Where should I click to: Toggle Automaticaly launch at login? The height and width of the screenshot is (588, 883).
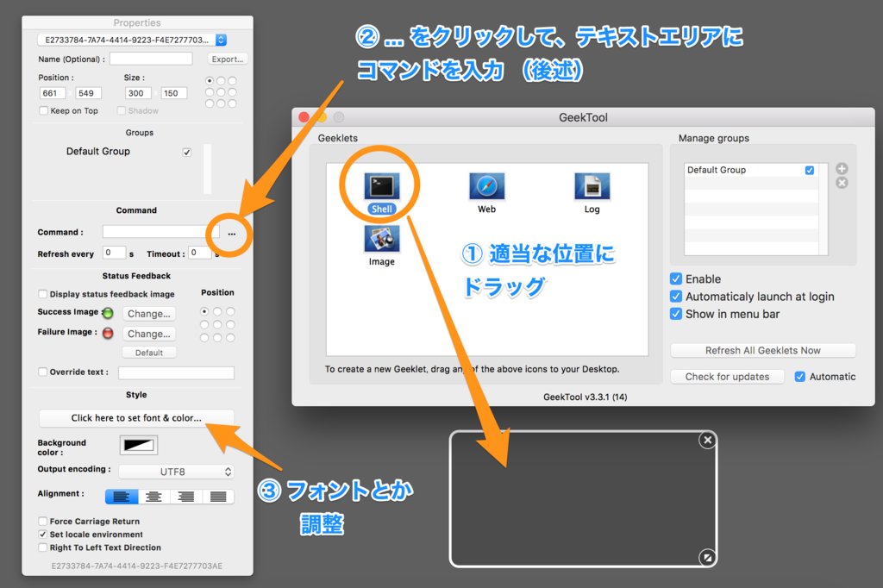tap(676, 297)
